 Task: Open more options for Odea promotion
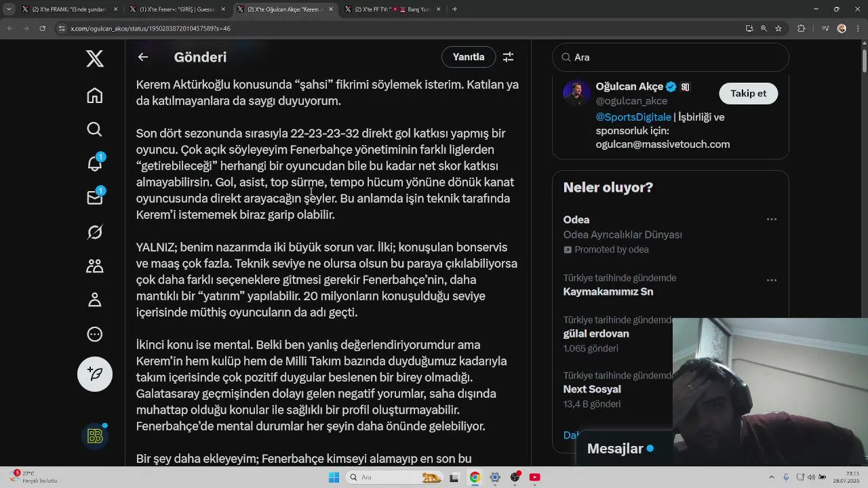point(772,220)
